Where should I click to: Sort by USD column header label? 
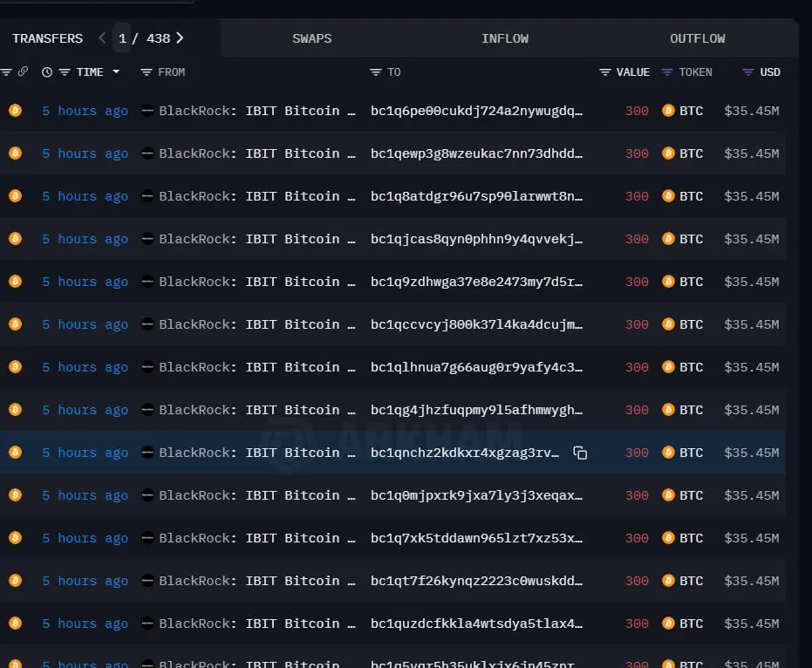pyautogui.click(x=769, y=72)
